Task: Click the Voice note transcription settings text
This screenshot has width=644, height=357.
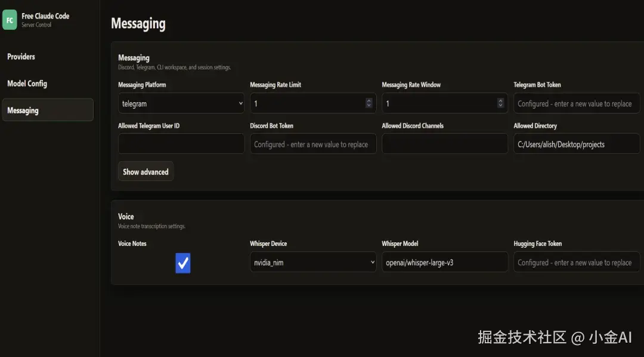Action: [x=151, y=226]
